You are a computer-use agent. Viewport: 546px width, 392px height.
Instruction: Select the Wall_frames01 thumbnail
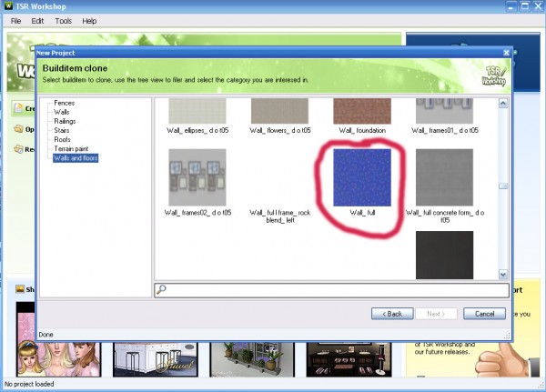445,111
